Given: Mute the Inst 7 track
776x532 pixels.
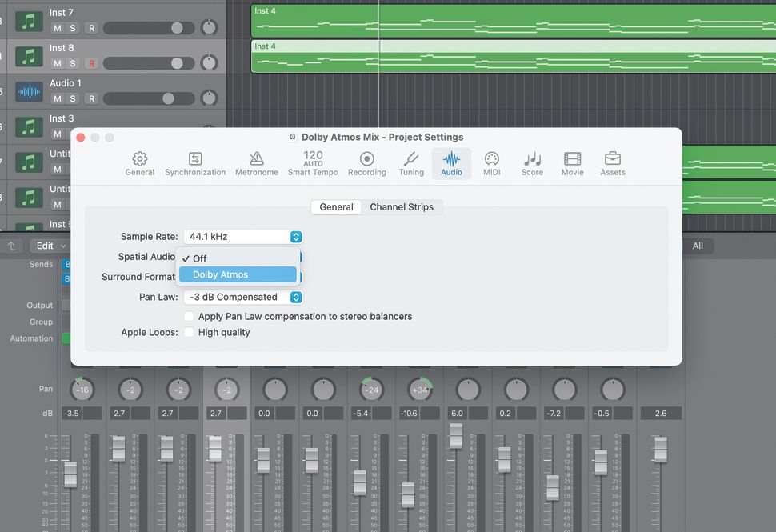Looking at the screenshot, I should (57, 27).
